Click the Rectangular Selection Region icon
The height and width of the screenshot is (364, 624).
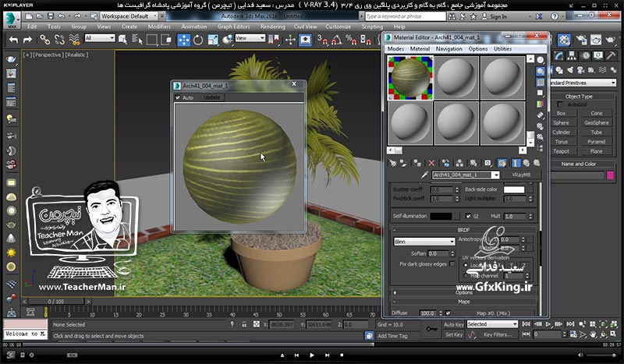[151, 40]
